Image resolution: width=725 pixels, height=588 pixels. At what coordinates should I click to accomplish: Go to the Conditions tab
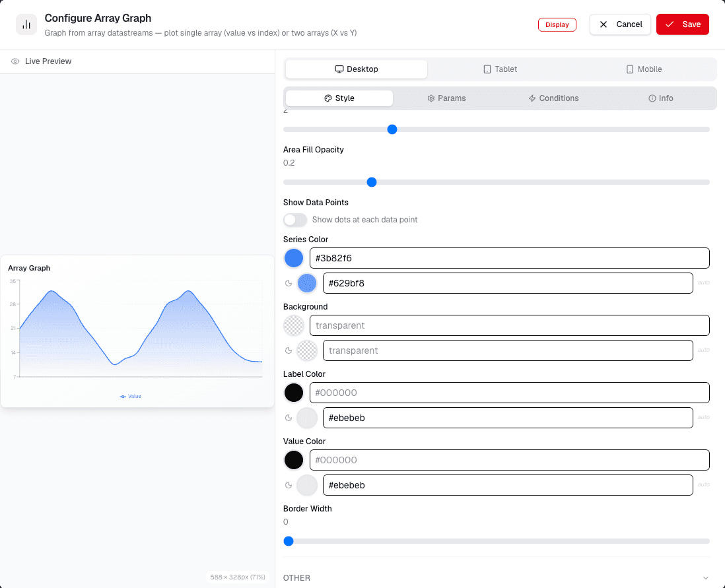pos(553,98)
